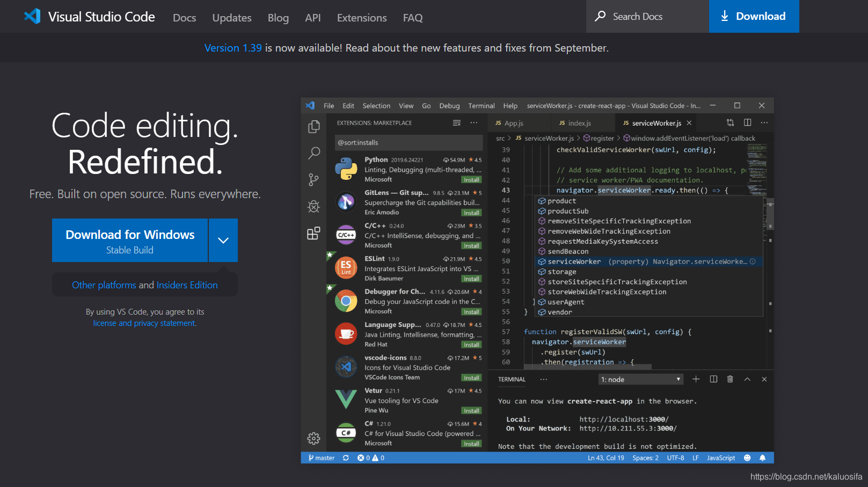Open editor more actions ellipsis
This screenshot has width=868, height=487.
pos(764,122)
